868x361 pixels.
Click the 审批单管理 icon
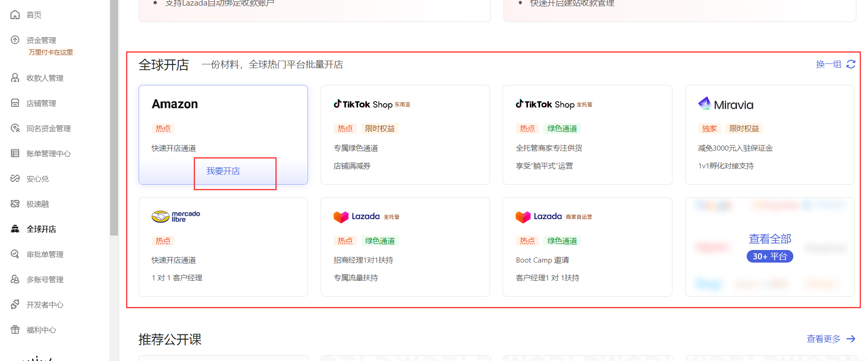point(15,254)
